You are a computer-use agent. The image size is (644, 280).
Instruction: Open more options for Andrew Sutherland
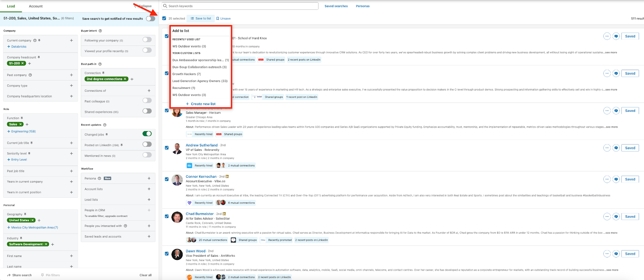[607, 148]
